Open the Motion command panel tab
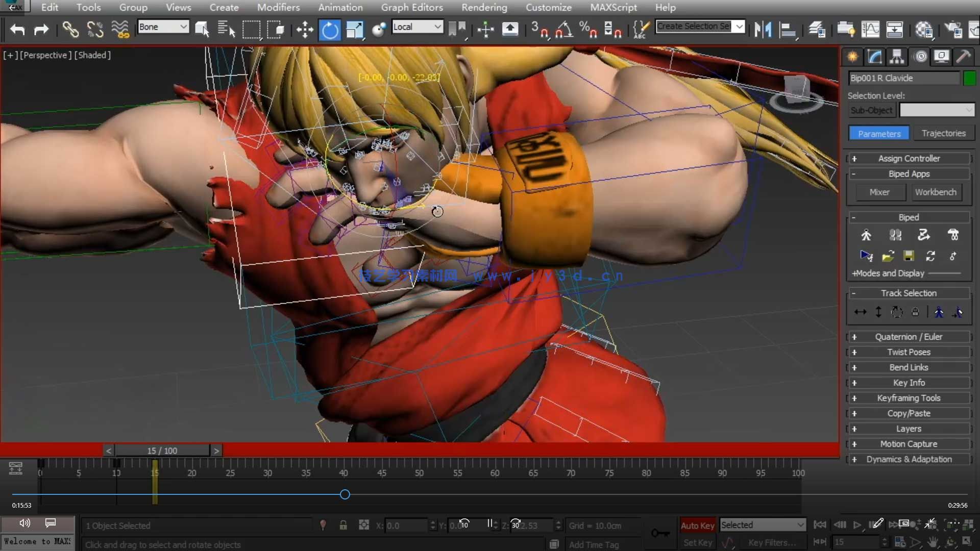Image resolution: width=980 pixels, height=551 pixels. click(x=920, y=57)
